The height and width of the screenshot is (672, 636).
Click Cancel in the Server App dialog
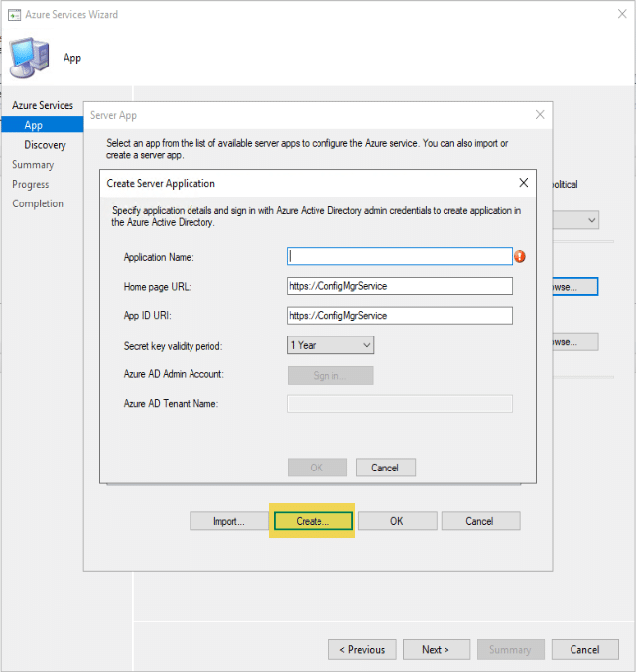coord(479,521)
